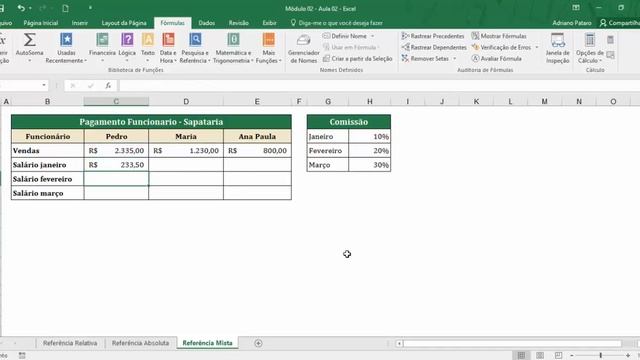Open the Inserir tab
The height and width of the screenshot is (360, 640).
80,23
